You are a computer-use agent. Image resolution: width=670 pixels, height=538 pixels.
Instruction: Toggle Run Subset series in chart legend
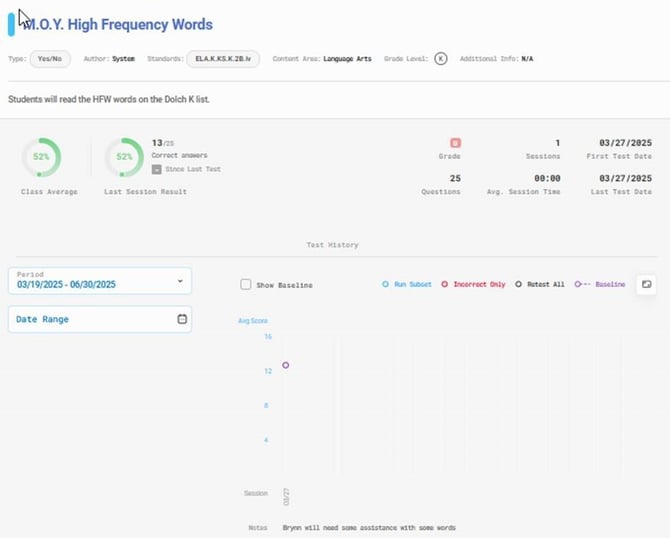pos(408,285)
